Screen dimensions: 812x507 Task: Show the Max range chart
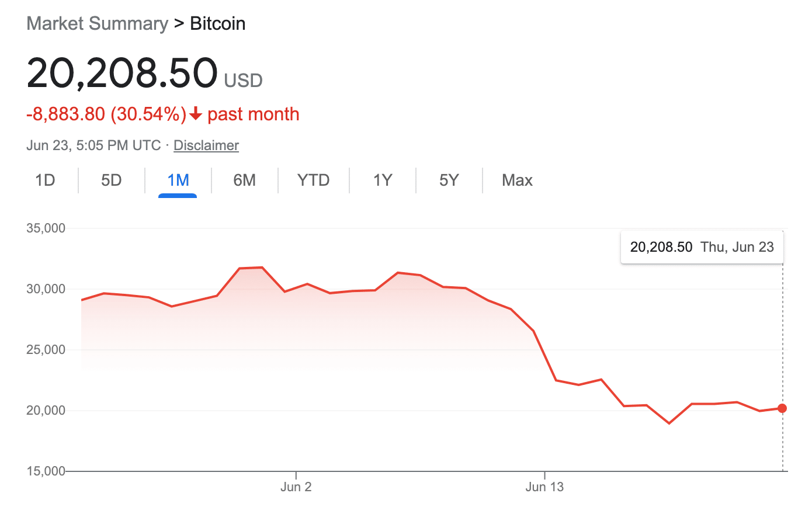pos(517,180)
